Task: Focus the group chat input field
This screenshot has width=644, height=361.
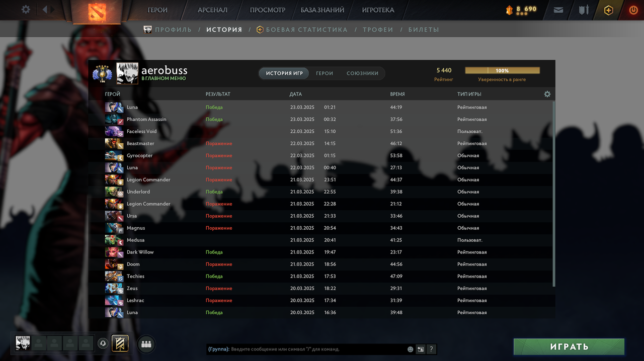Action: coord(317,349)
